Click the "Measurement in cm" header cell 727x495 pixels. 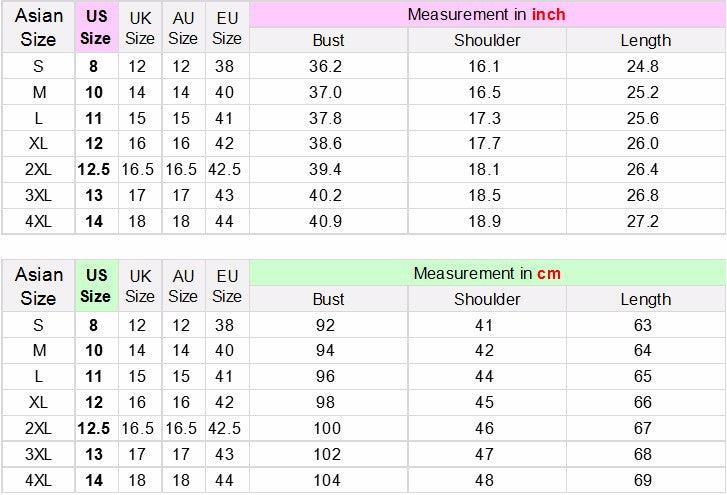487,273
